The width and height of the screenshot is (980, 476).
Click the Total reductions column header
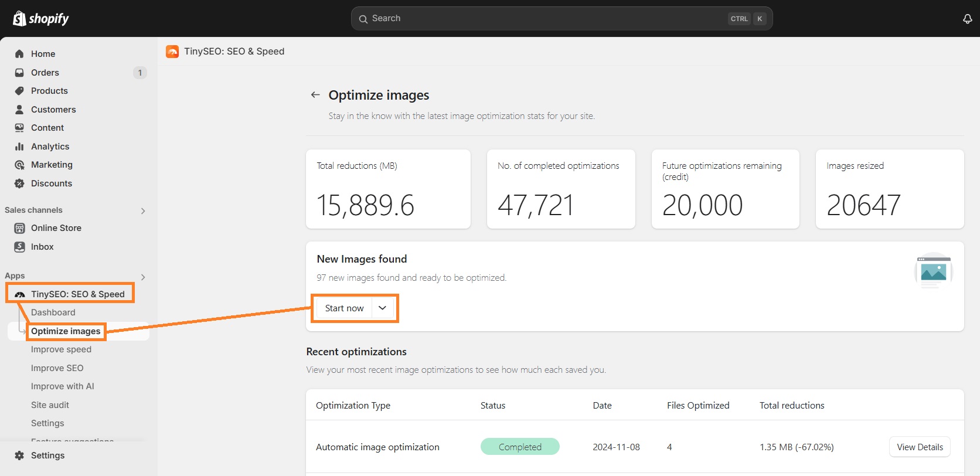[x=792, y=406]
